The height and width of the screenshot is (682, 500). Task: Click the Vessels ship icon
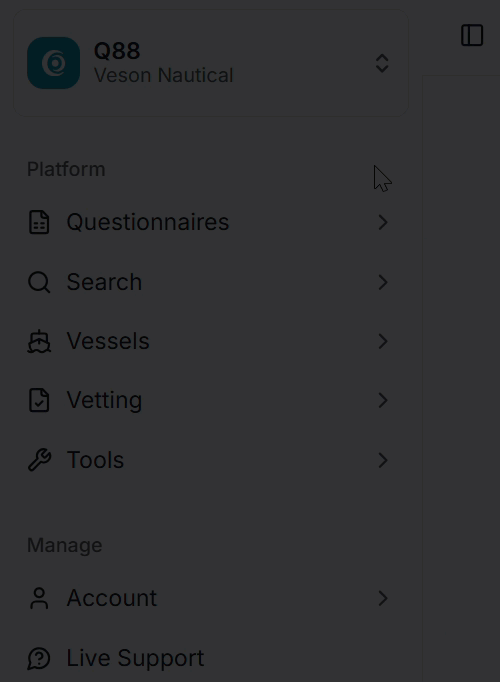(x=39, y=341)
